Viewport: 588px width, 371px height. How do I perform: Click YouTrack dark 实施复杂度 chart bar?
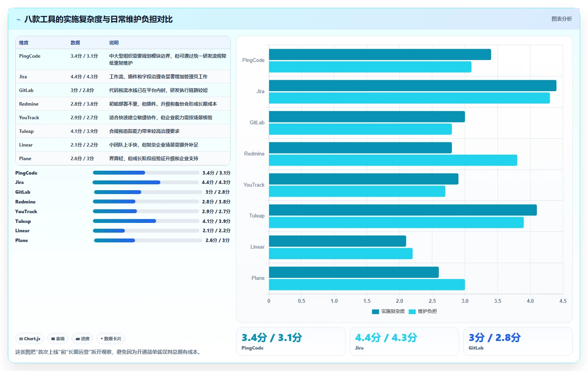point(364,179)
